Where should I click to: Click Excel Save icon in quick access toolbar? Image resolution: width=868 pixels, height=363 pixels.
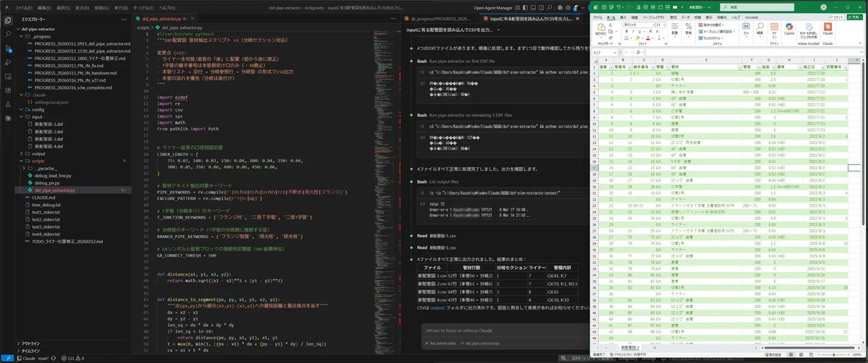click(603, 7)
